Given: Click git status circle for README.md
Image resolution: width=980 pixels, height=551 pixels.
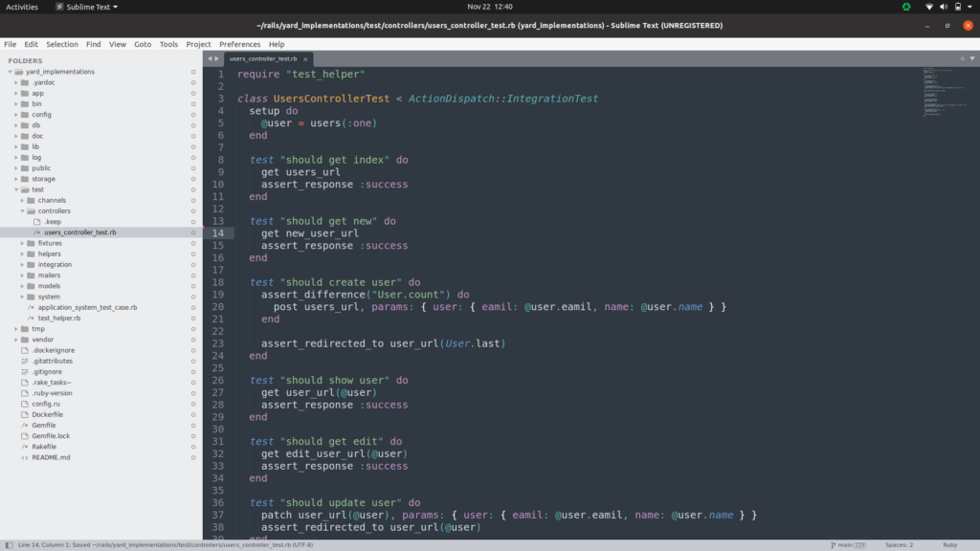Looking at the screenshot, I should tap(193, 457).
